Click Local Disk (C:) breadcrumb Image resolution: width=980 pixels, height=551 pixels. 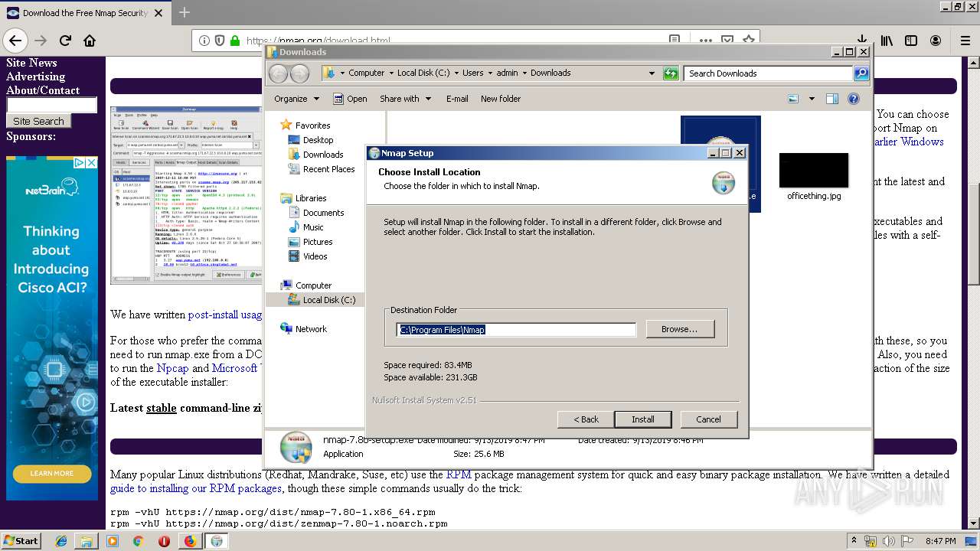click(x=423, y=73)
